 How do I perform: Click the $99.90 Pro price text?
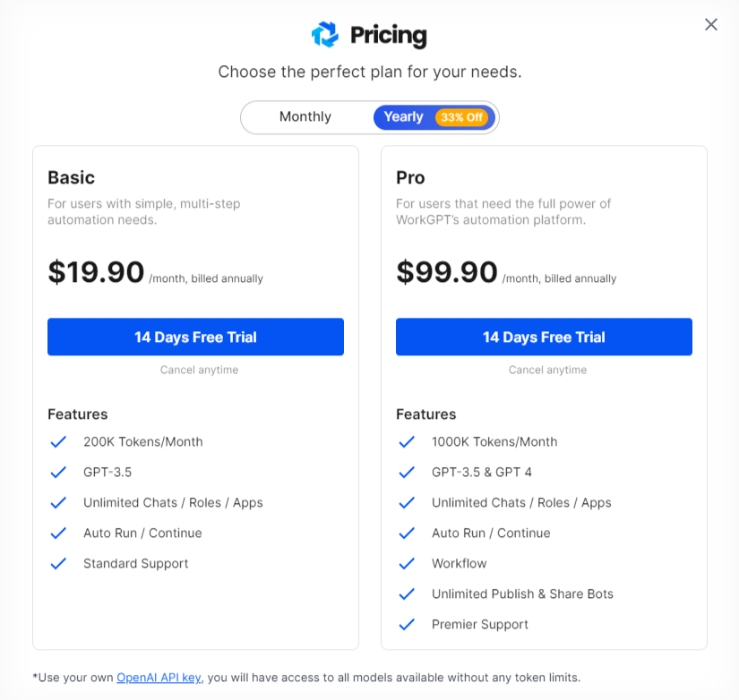[447, 272]
